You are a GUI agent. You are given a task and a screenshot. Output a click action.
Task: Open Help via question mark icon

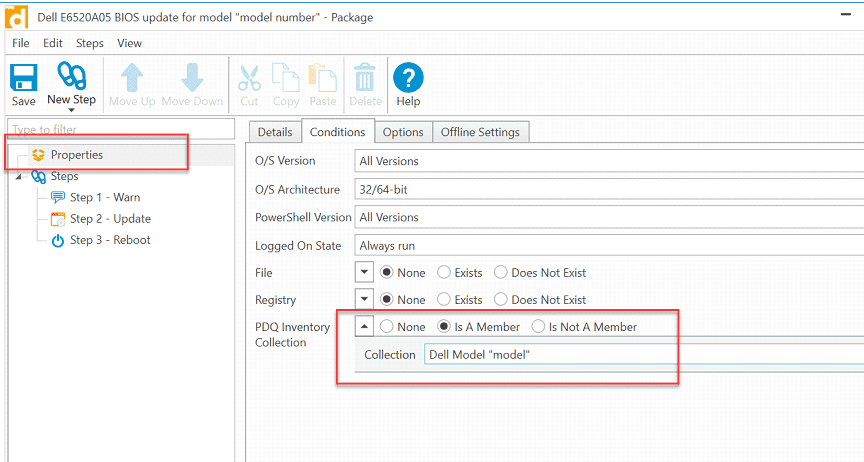pyautogui.click(x=408, y=77)
